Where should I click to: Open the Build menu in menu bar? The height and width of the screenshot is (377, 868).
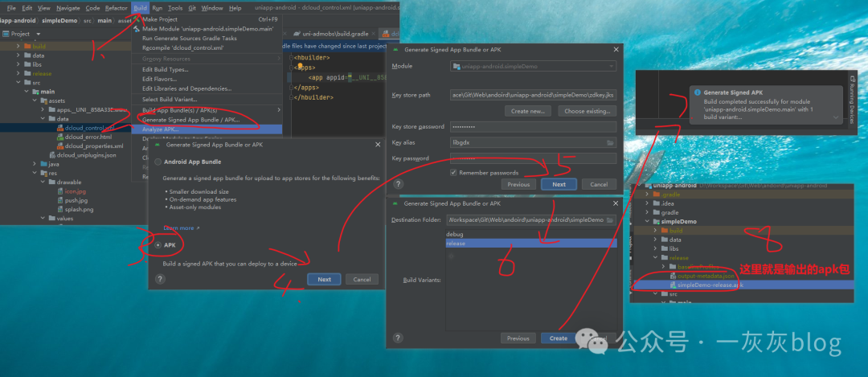click(x=141, y=7)
